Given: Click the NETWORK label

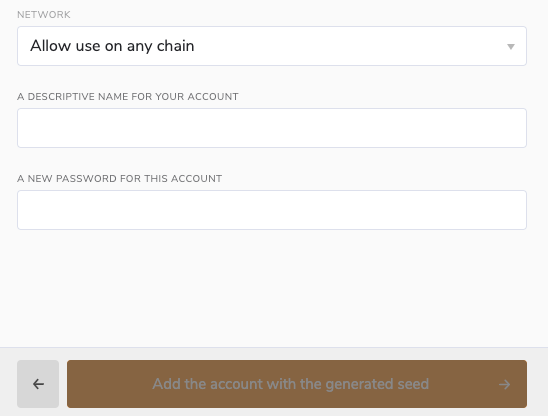Looking at the screenshot, I should pos(44,15).
